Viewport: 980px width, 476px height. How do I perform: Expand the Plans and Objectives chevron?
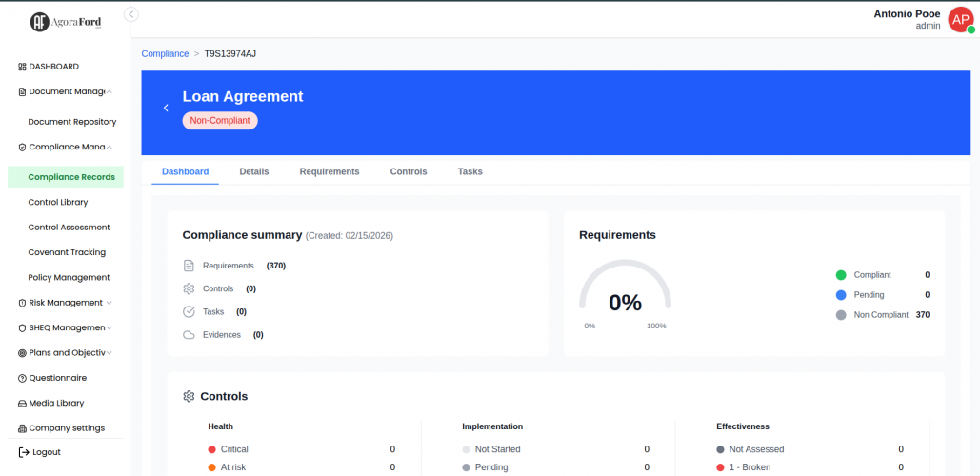click(x=110, y=353)
